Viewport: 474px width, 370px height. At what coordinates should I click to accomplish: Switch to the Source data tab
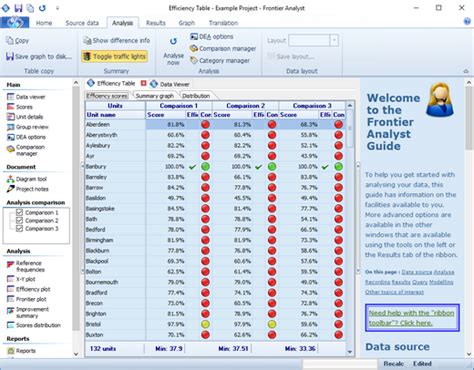coord(82,23)
